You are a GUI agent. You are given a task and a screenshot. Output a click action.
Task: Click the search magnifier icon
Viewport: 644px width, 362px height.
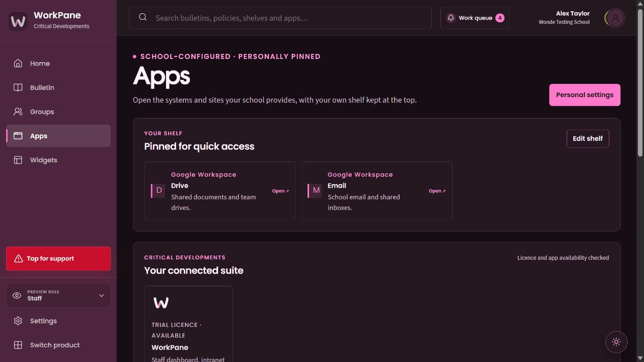tap(143, 17)
